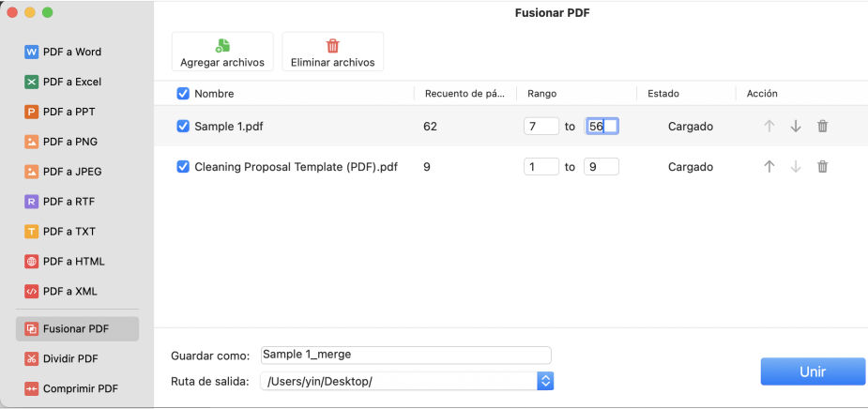Viewport: 868px width, 409px height.
Task: Minimize window with yellow button
Action: tap(30, 12)
